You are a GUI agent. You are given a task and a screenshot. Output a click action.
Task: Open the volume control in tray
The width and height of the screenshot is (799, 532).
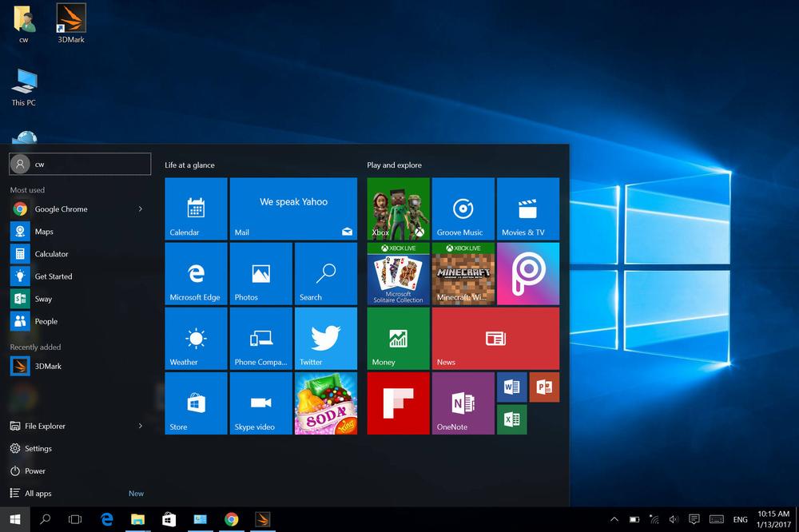coord(673,519)
